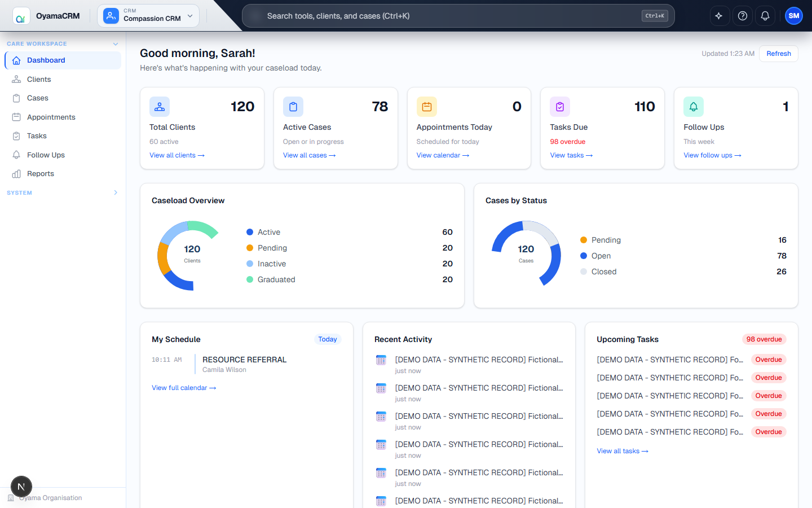The image size is (812, 508).
Task: Follow the View follow ups link
Action: coord(712,155)
